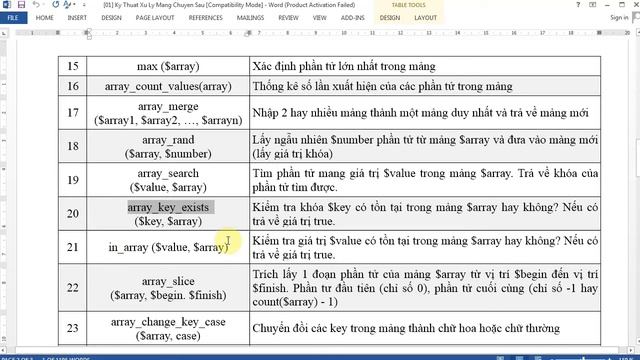
Task: Switch to the HOME ribbon tab
Action: coord(44,18)
